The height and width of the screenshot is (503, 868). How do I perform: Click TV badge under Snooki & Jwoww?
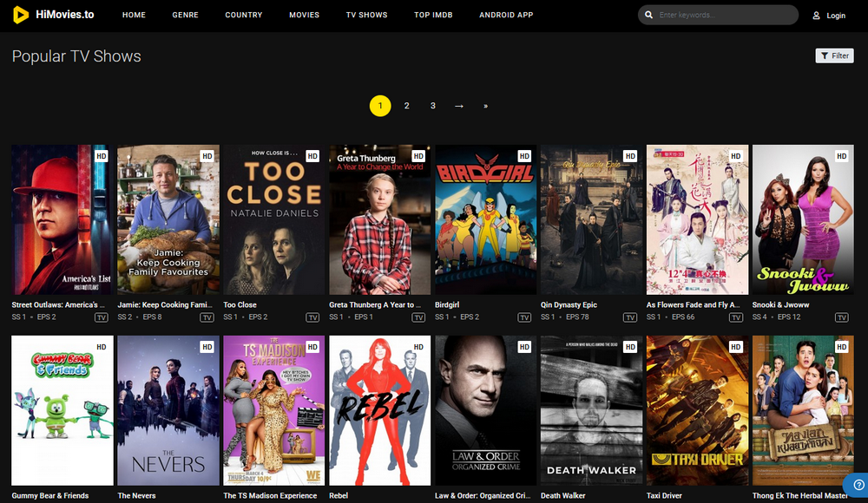coord(841,317)
